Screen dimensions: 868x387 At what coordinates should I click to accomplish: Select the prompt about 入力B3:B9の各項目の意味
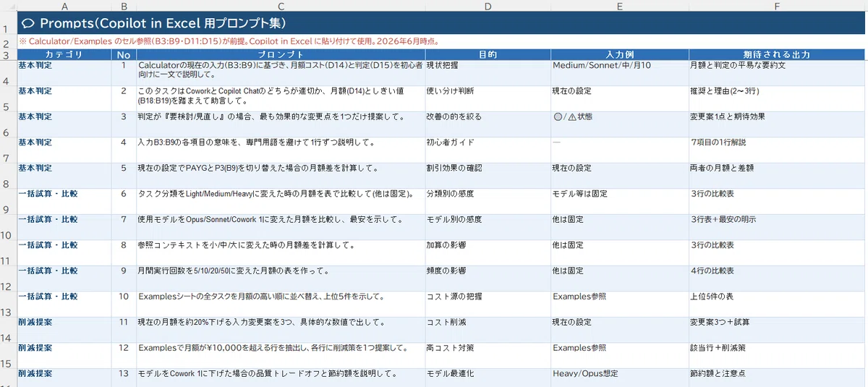(281, 150)
